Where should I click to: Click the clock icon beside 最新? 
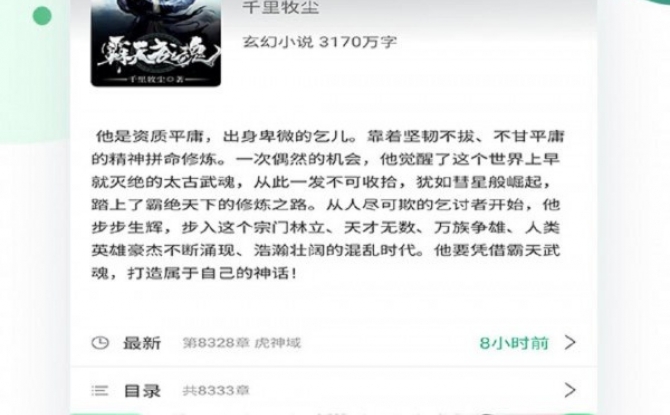(100, 343)
